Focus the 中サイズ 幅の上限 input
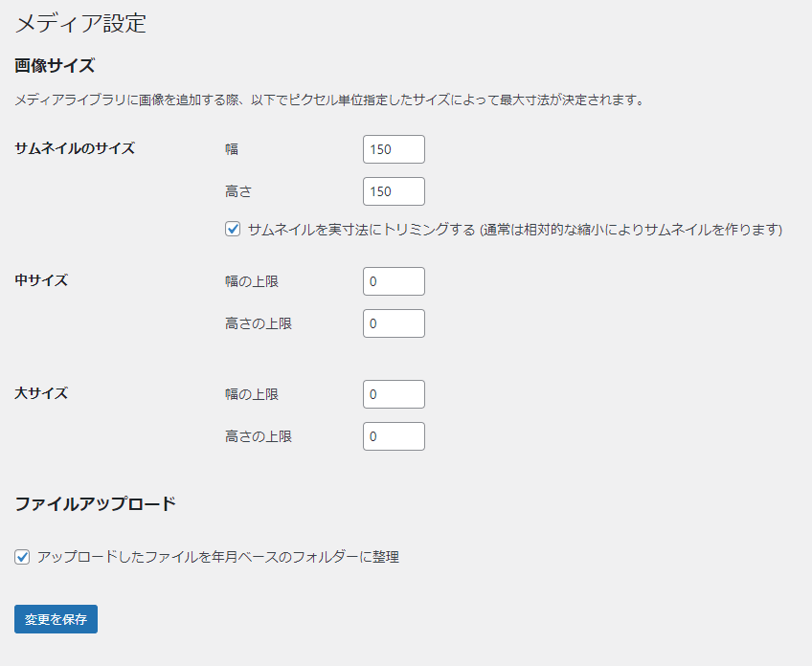The width and height of the screenshot is (812, 666). click(394, 281)
